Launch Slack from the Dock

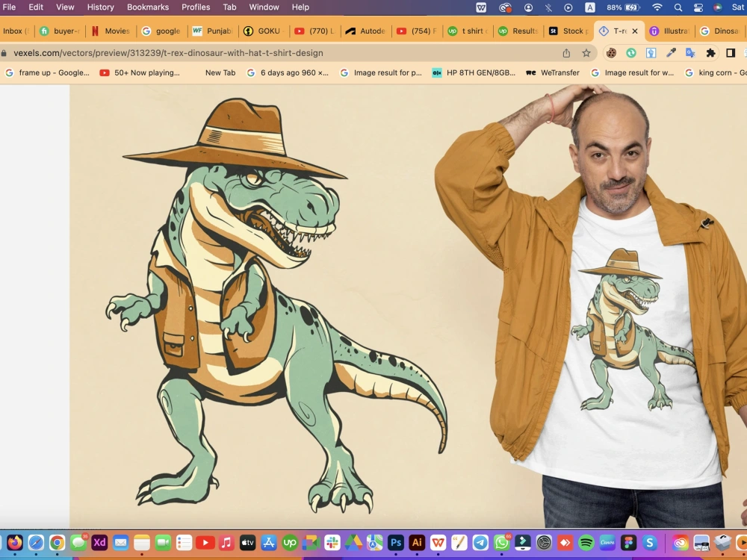click(x=332, y=542)
